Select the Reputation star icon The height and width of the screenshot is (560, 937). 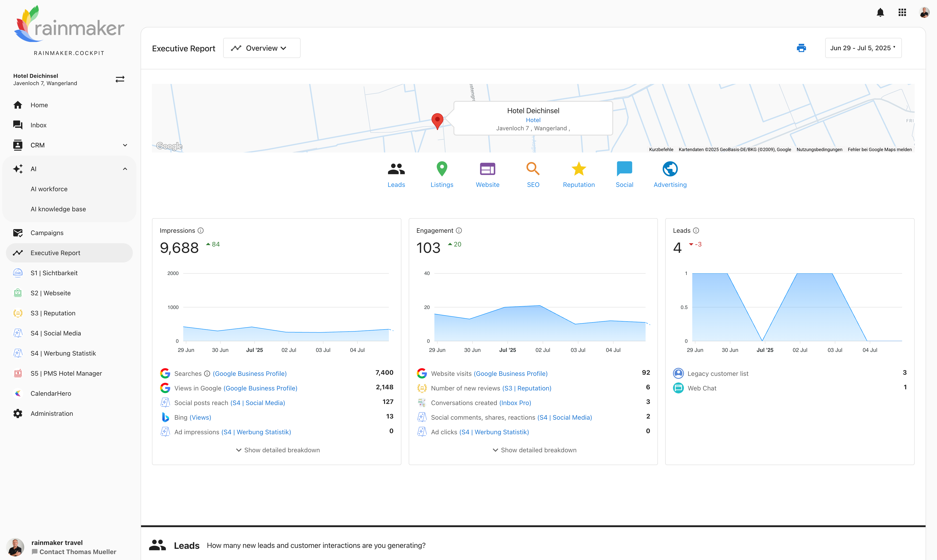(578, 169)
